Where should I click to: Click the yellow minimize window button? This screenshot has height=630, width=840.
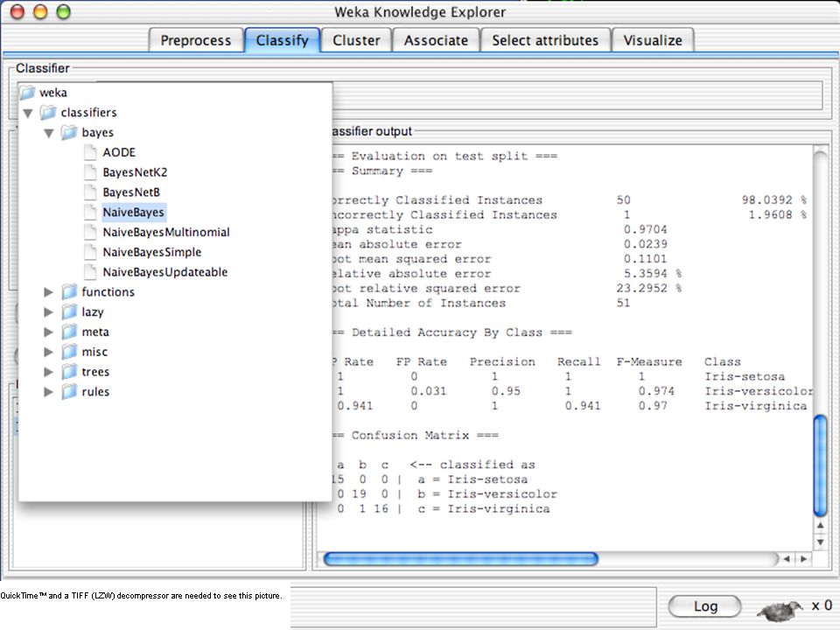[40, 11]
